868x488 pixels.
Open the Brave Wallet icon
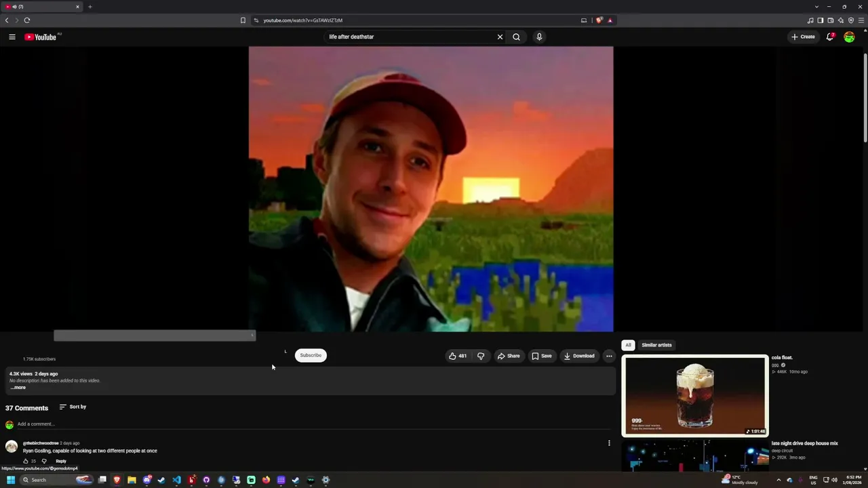(x=831, y=20)
